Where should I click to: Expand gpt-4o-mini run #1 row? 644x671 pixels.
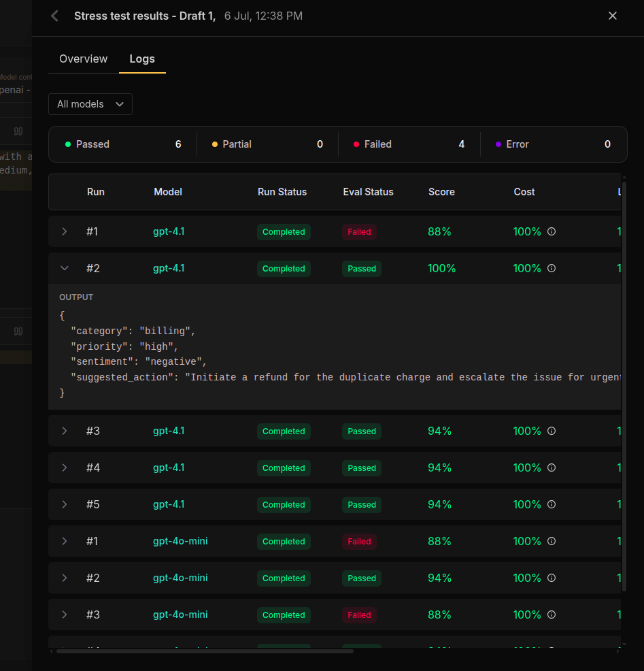tap(65, 541)
